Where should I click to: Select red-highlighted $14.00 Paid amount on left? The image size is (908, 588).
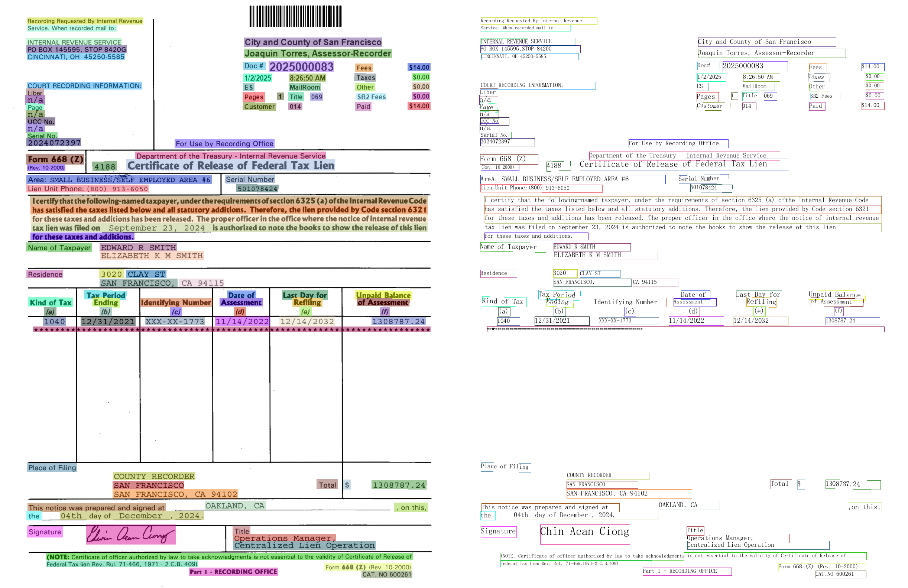click(419, 106)
